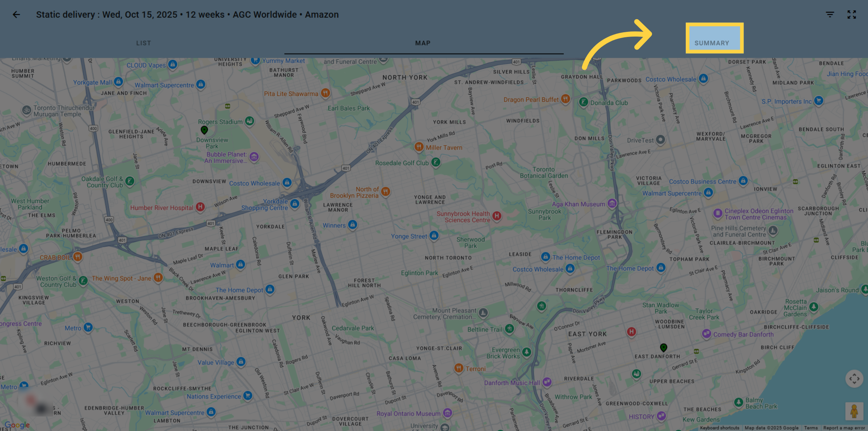
Task: Open the map Terms link
Action: point(811,428)
